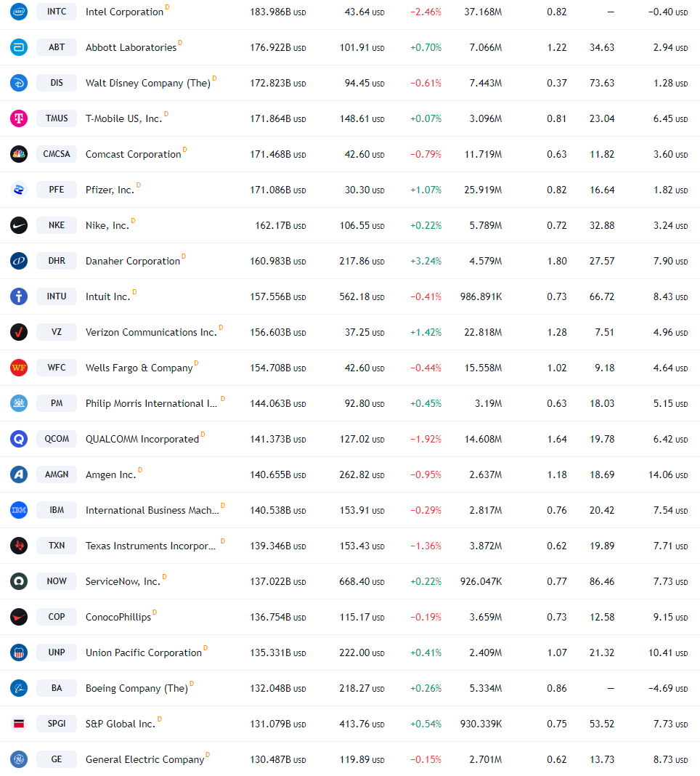This screenshot has height=776, width=700.
Task: Open the Nike, Inc. link
Action: point(107,226)
